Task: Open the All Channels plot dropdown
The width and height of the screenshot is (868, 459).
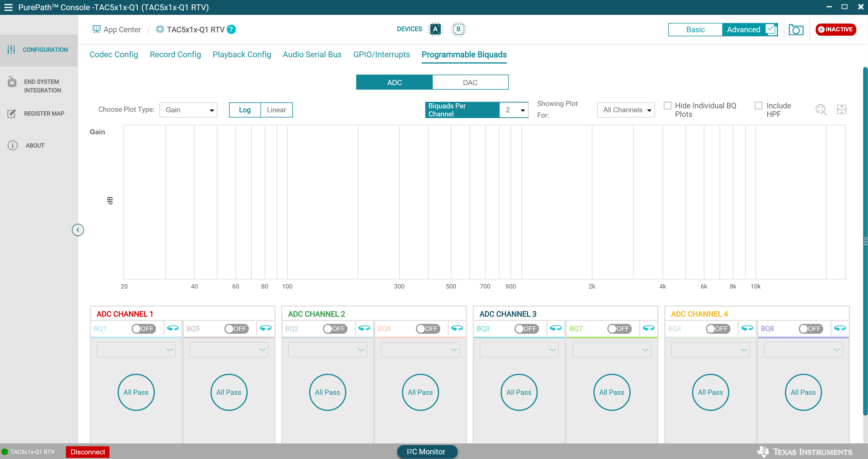Action: pyautogui.click(x=626, y=110)
